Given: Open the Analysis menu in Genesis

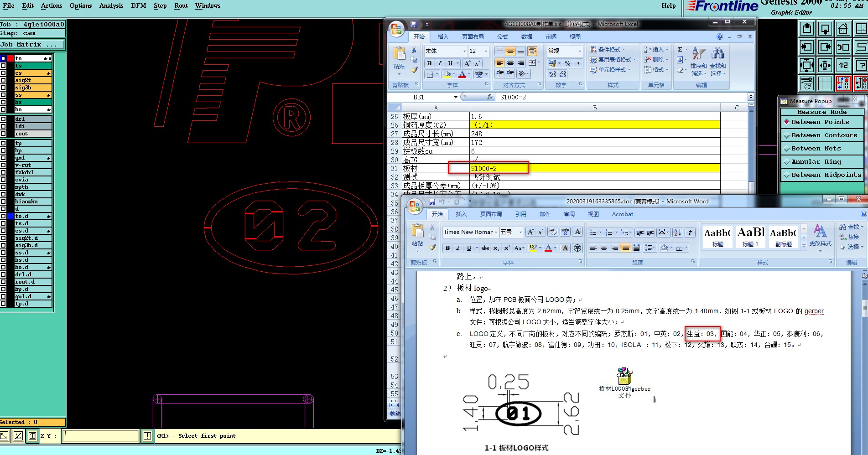Looking at the screenshot, I should [x=111, y=5].
